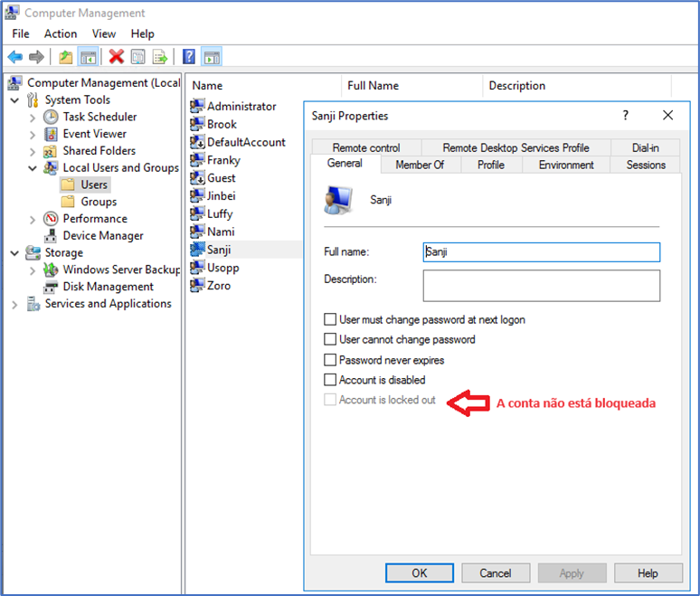Image resolution: width=700 pixels, height=596 pixels.
Task: Click the Export List toolbar icon
Action: coord(160,57)
